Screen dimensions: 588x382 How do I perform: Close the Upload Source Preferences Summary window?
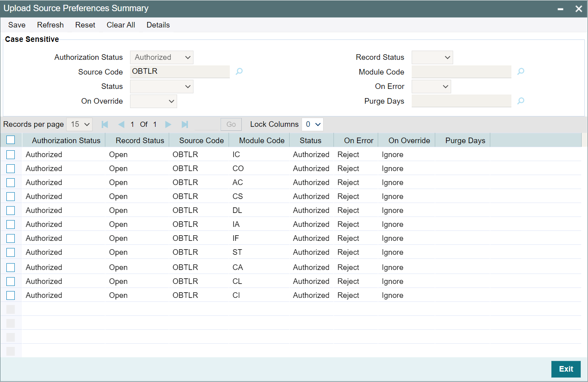point(578,9)
